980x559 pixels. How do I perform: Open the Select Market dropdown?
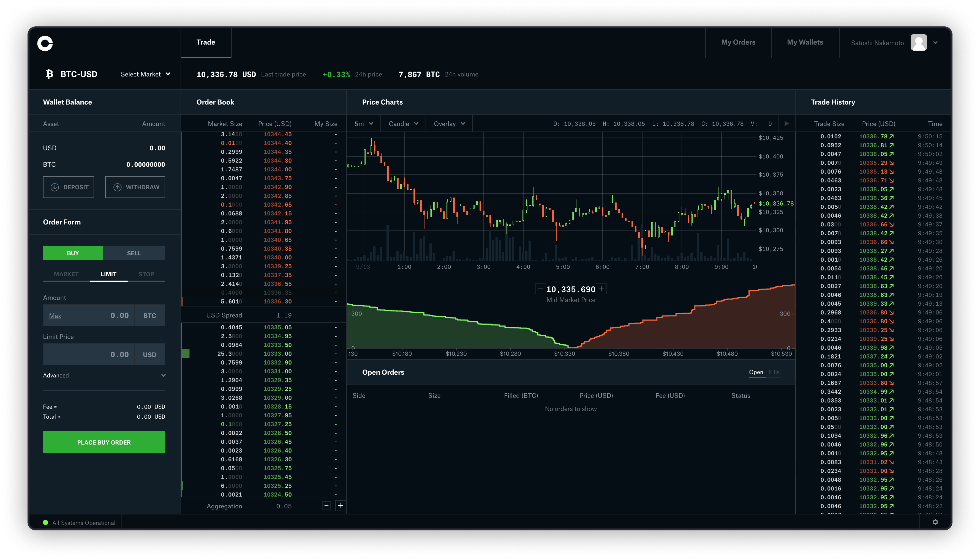pos(144,74)
